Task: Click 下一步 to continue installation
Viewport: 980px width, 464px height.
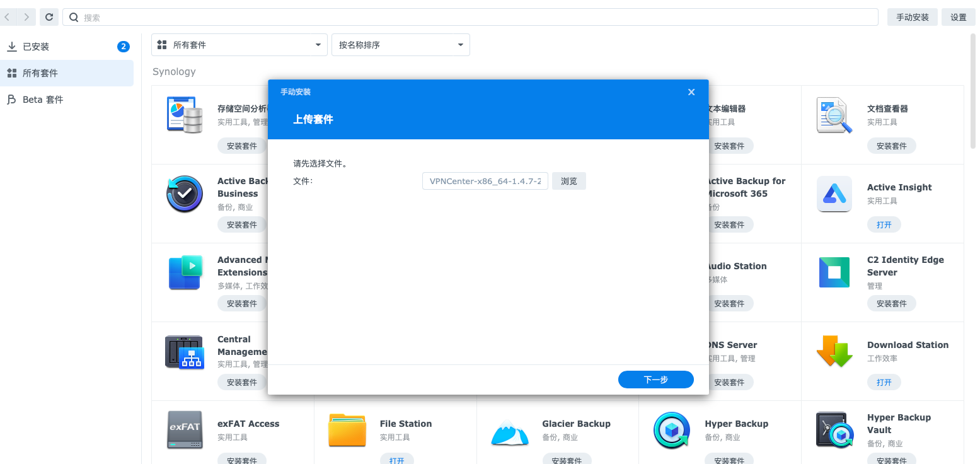Action: click(655, 380)
